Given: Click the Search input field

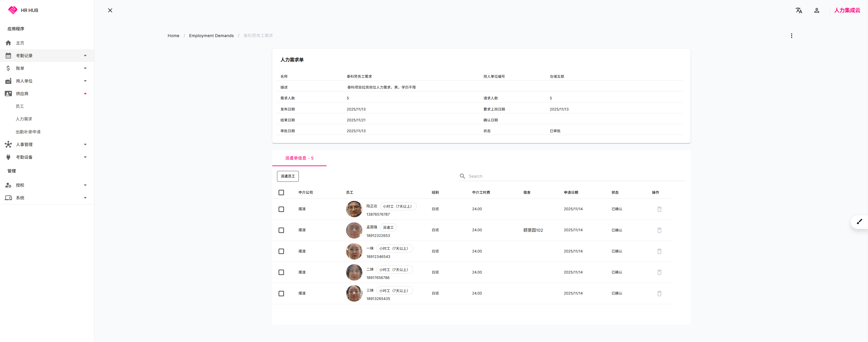Looking at the screenshot, I should pyautogui.click(x=573, y=176).
